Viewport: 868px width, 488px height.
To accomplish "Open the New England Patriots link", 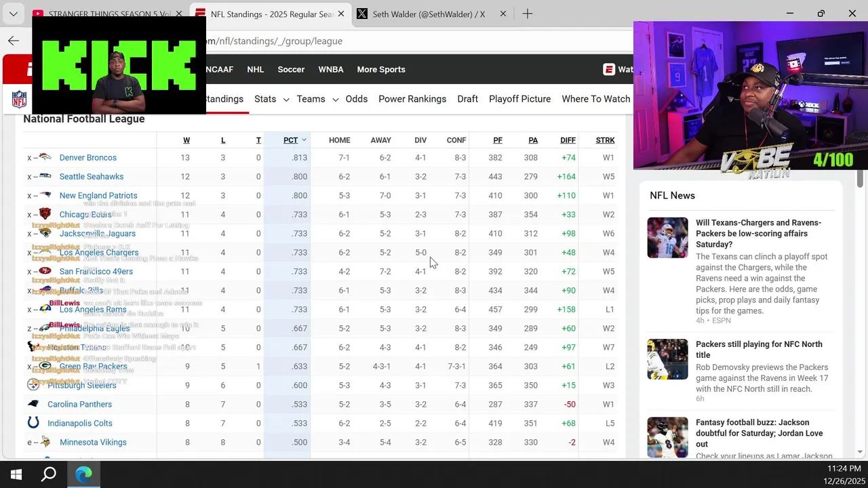I will click(98, 195).
